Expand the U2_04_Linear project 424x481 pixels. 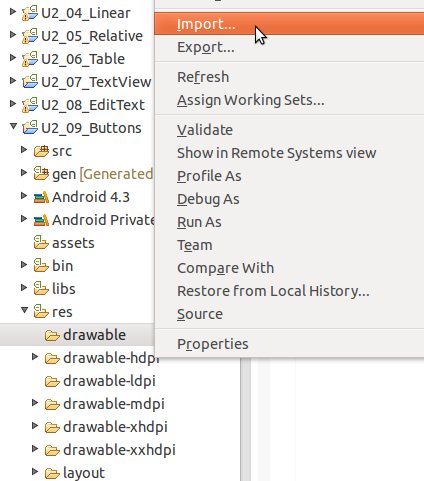click(13, 12)
